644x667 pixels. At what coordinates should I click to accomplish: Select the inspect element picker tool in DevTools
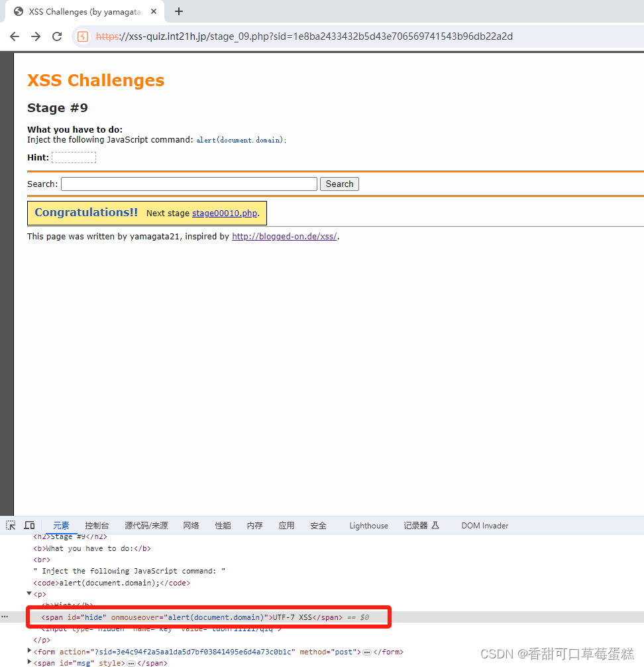(10, 525)
